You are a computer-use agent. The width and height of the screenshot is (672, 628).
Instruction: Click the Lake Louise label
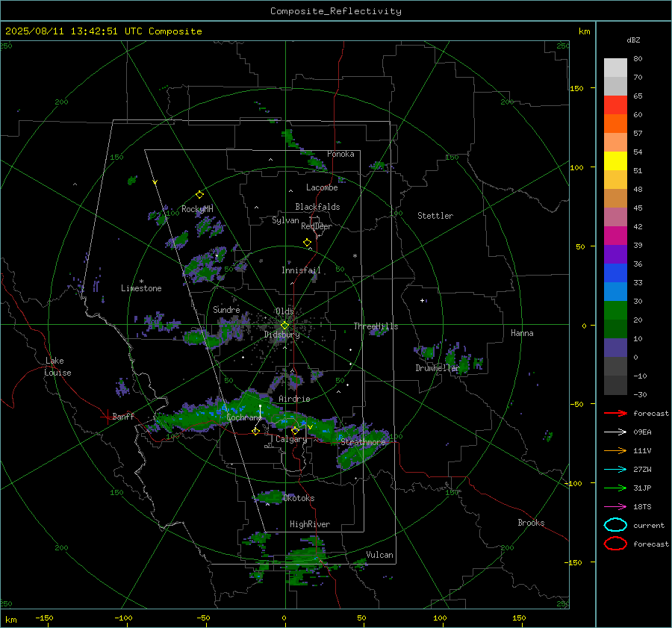57,367
